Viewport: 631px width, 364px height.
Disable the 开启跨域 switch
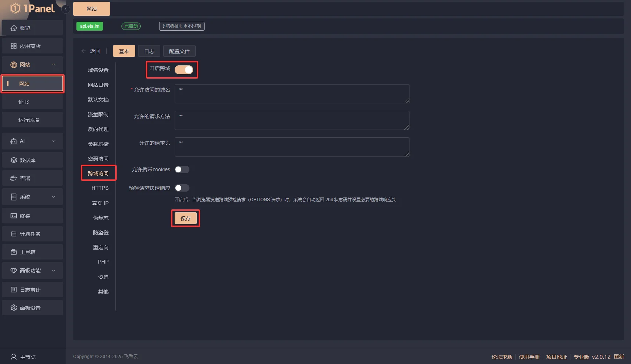(x=184, y=70)
